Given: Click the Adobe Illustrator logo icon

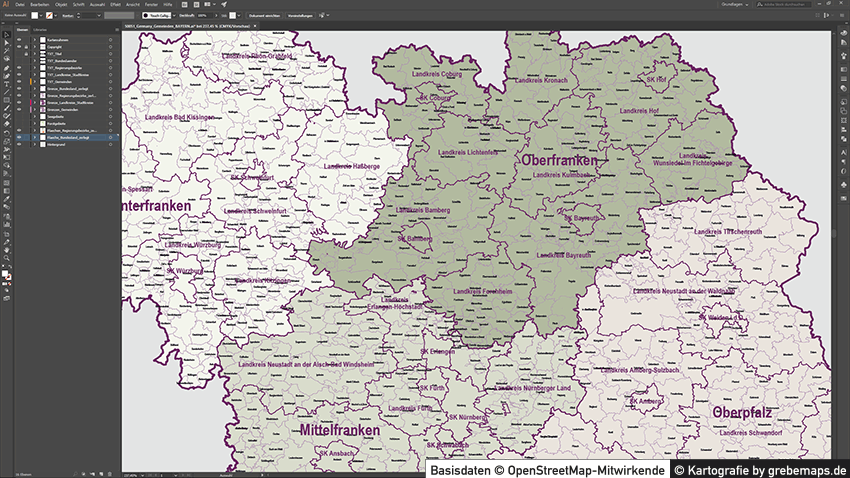Looking at the screenshot, I should point(6,5).
